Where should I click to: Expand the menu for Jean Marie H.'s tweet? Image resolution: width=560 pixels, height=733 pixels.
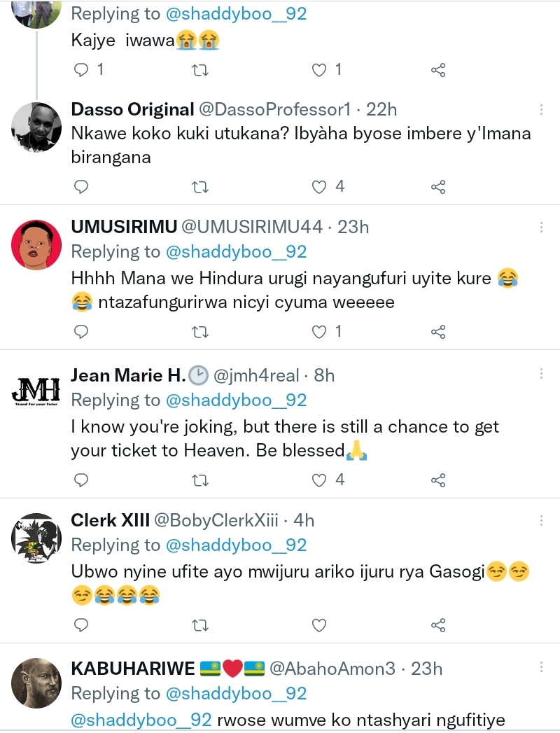coord(541,375)
